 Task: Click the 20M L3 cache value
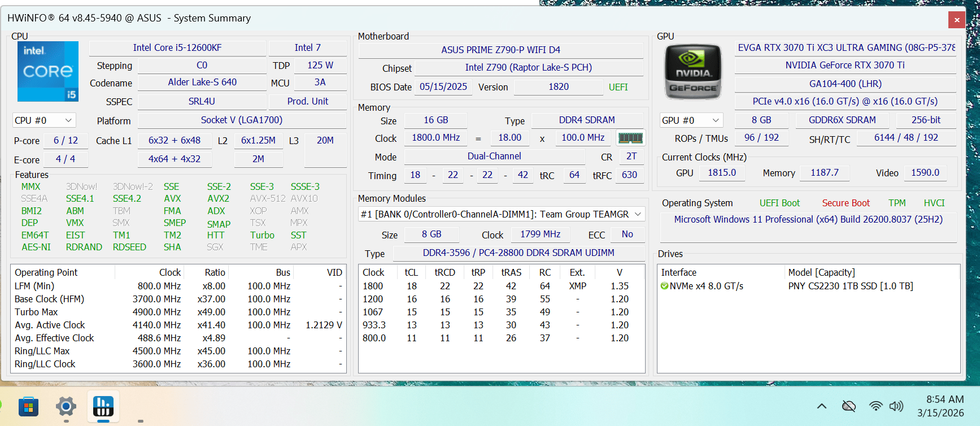[x=325, y=140]
